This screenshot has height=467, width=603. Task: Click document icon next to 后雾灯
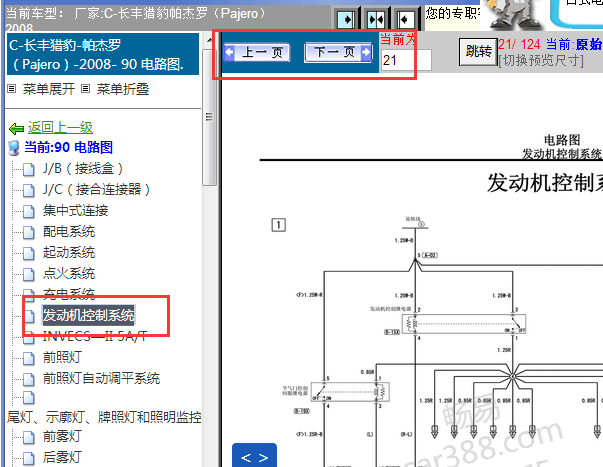(x=29, y=458)
